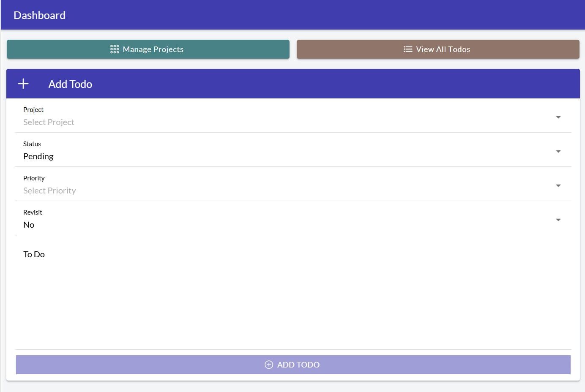Screen dimensions: 585x392
Task: Click the Dashboard title in header
Action: (39, 15)
